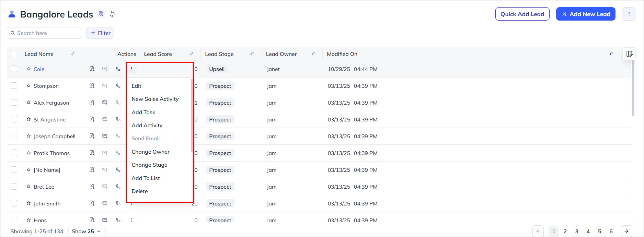
Task: Click the phone call icon on Pratik Thomas row
Action: click(118, 153)
